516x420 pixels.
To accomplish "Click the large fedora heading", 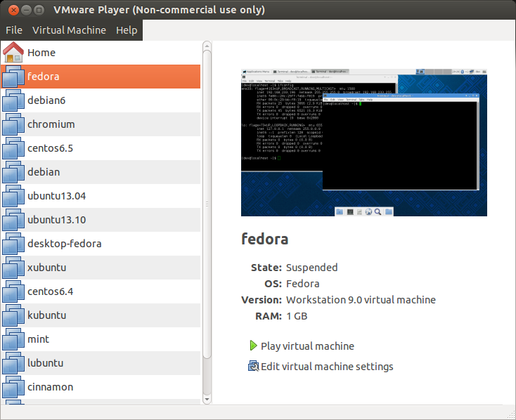I will [x=264, y=239].
